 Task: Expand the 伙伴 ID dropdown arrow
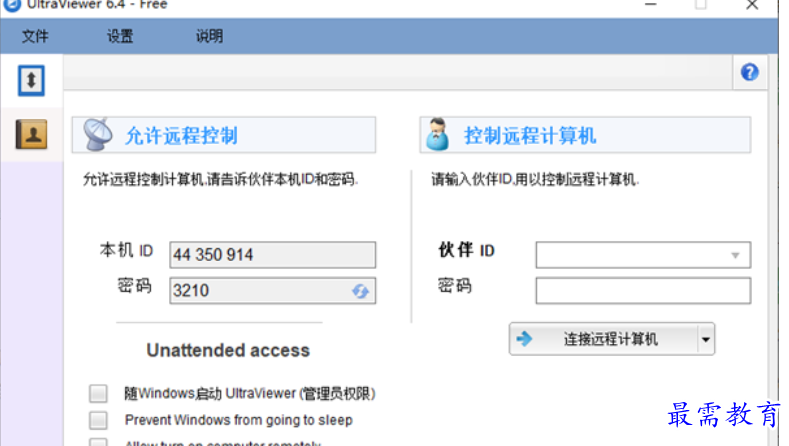point(735,255)
